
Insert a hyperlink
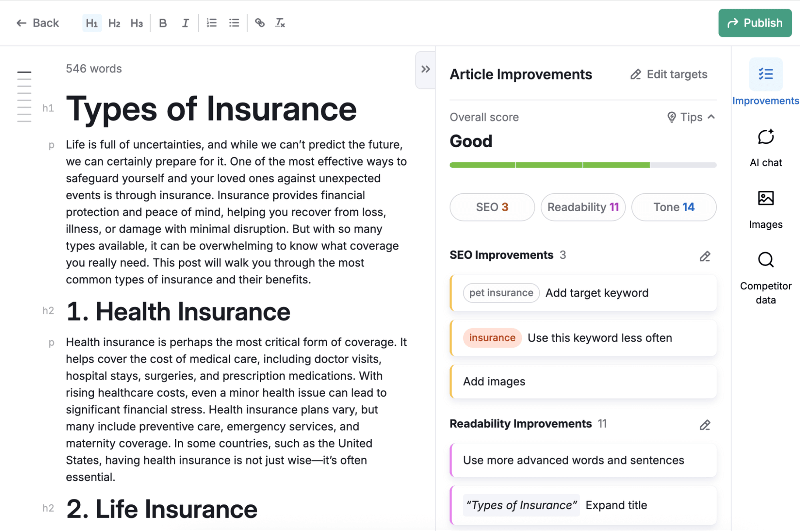point(259,23)
